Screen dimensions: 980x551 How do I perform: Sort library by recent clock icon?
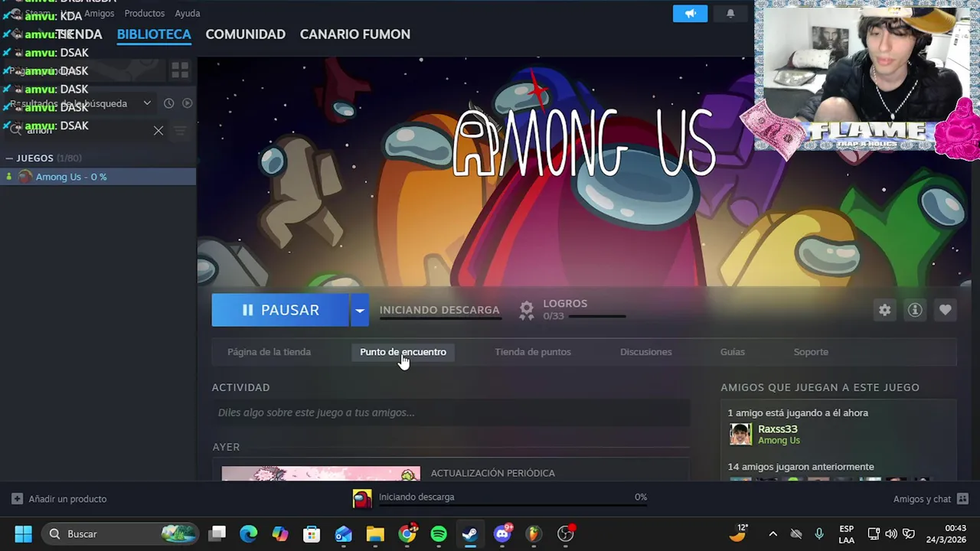(169, 103)
